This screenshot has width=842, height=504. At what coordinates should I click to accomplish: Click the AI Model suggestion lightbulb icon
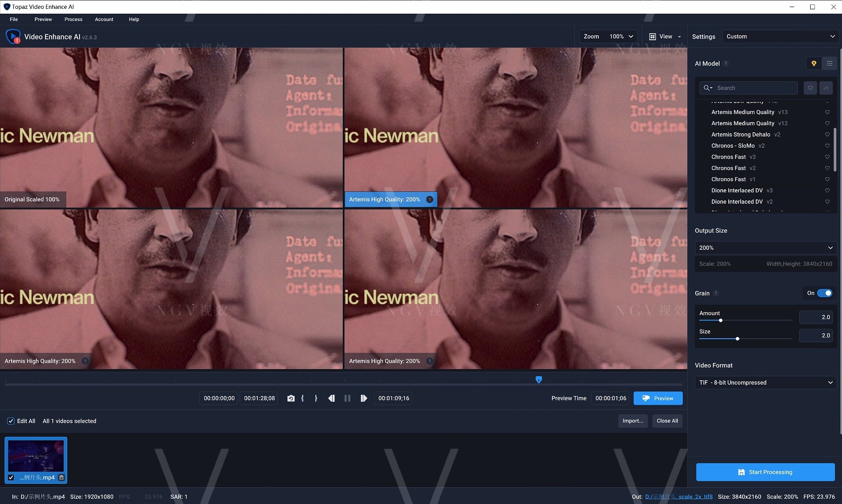click(814, 64)
